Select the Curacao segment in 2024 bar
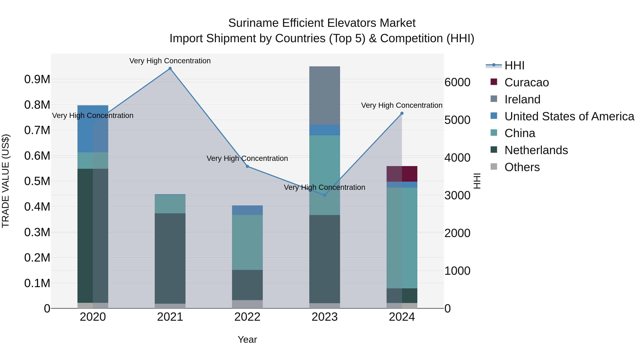Image resolution: width=644 pixels, height=362 pixels. click(402, 174)
